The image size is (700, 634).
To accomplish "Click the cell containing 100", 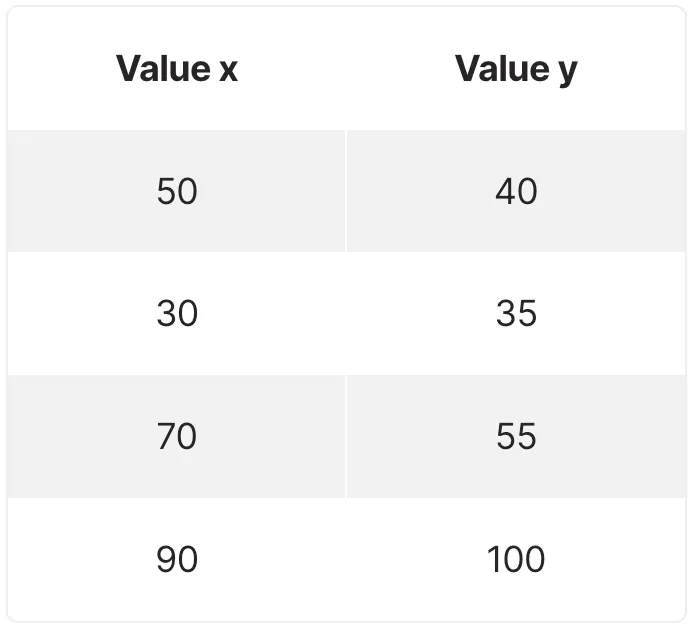I will click(x=516, y=559).
